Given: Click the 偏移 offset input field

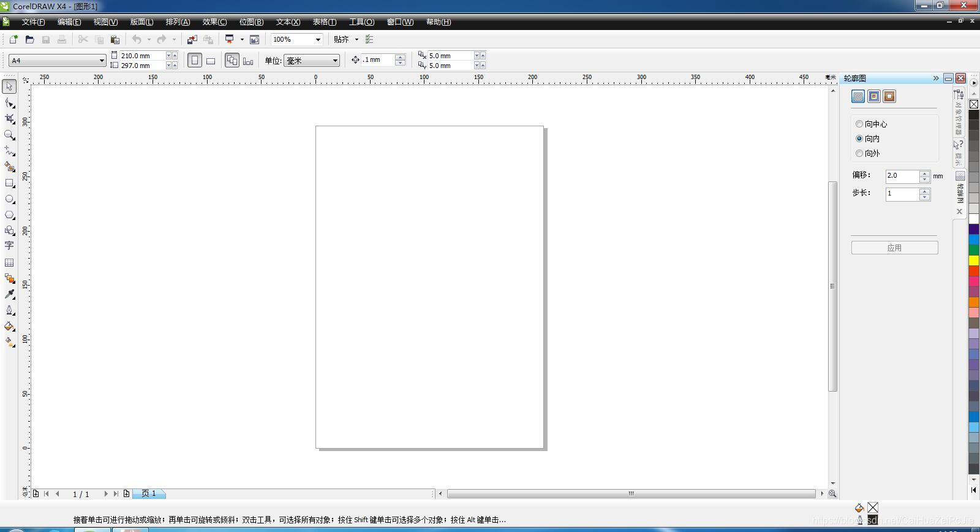Looking at the screenshot, I should tap(902, 176).
